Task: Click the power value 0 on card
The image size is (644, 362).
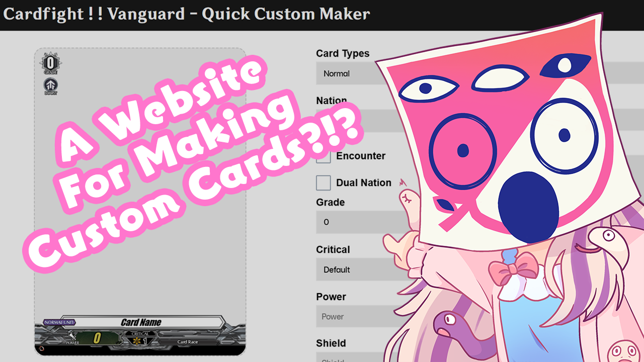Action: click(97, 339)
